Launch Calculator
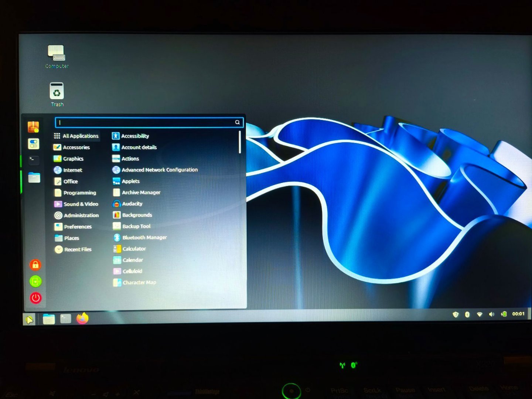 [130, 249]
